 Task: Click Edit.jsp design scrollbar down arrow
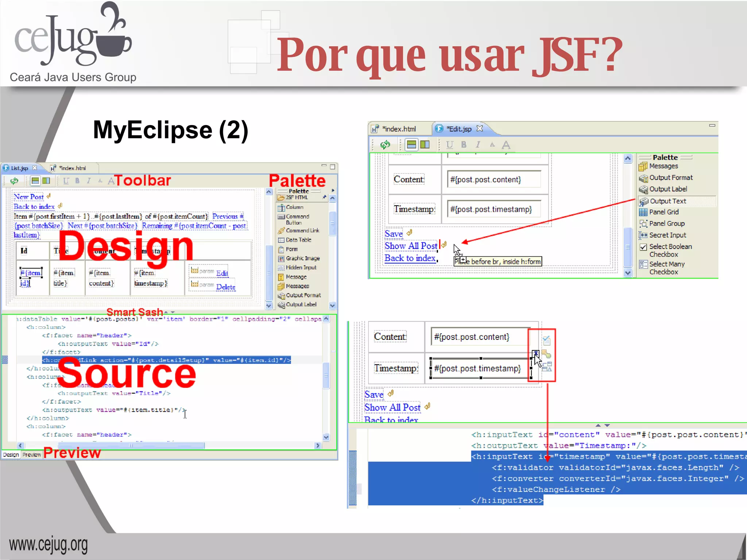(x=628, y=273)
